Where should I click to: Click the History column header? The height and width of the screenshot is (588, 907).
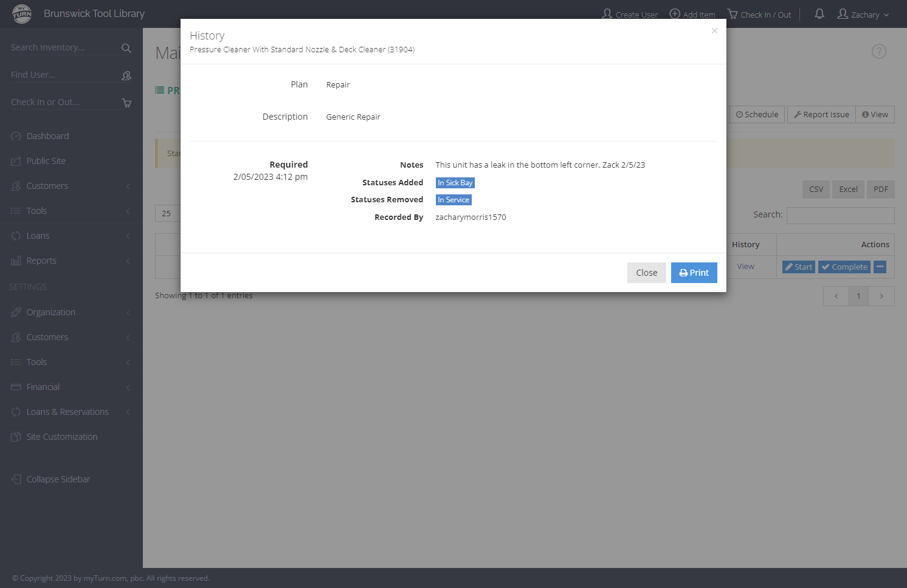745,245
